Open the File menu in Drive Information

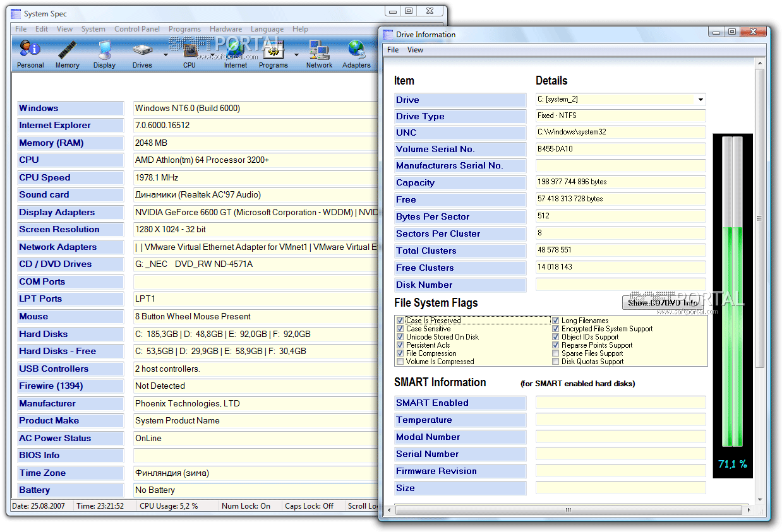[393, 50]
